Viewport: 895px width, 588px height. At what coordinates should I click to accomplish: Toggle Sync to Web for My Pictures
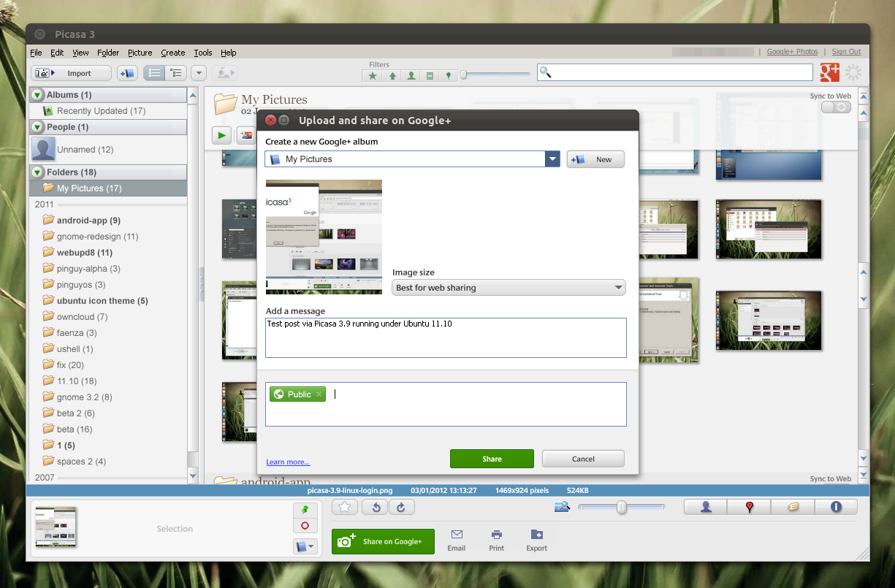(x=835, y=106)
